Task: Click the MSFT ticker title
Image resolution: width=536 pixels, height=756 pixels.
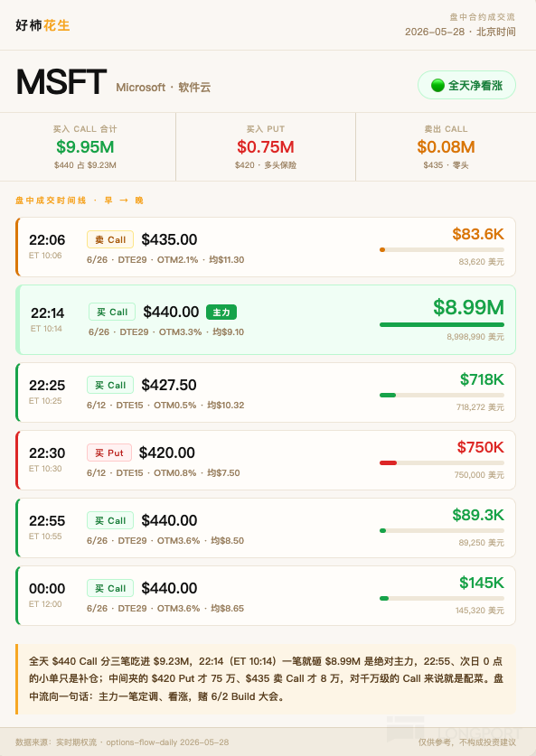Action: (x=61, y=82)
